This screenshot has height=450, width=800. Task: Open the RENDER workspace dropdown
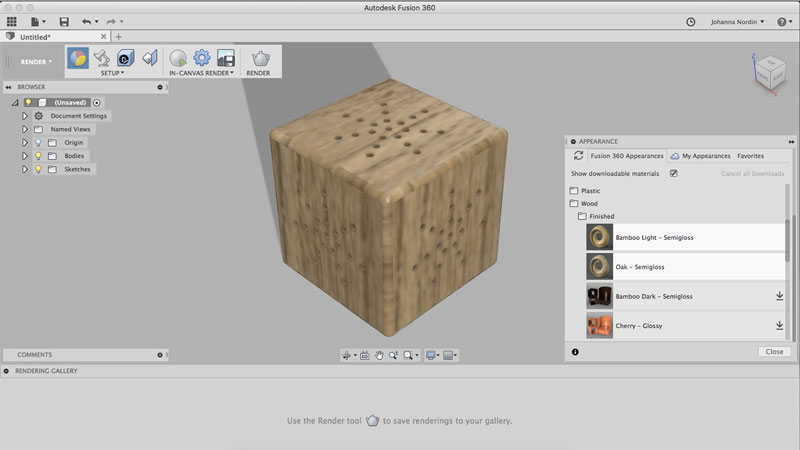coord(37,61)
